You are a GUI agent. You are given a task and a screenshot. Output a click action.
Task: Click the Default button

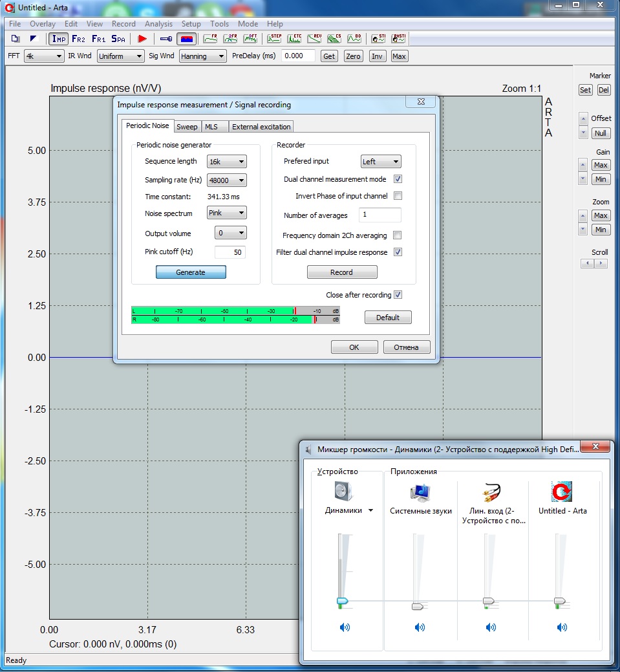pos(388,318)
